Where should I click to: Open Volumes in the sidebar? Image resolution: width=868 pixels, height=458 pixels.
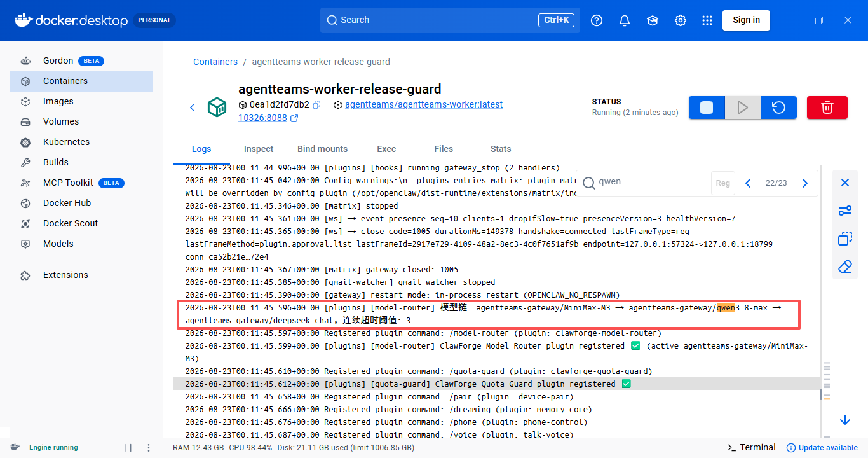click(x=81, y=121)
